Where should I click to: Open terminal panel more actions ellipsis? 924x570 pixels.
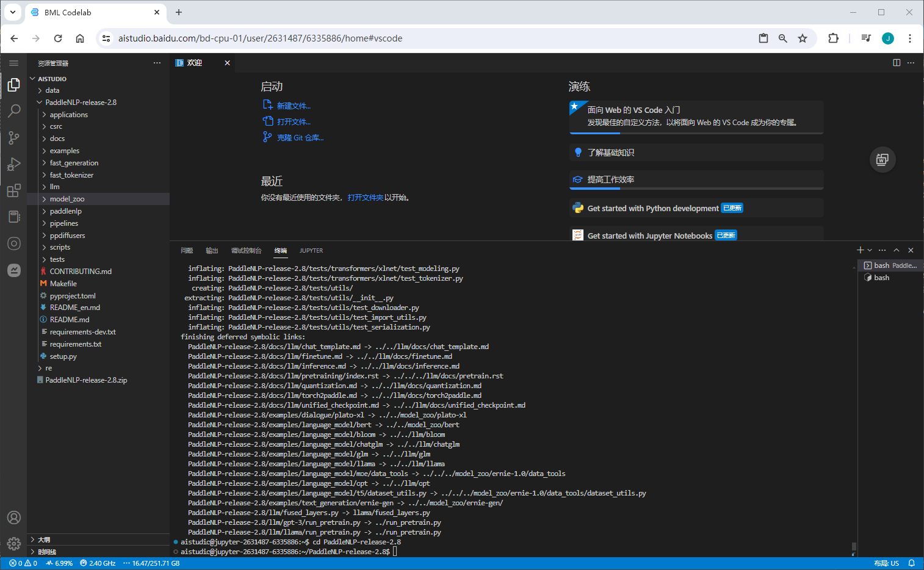click(882, 250)
